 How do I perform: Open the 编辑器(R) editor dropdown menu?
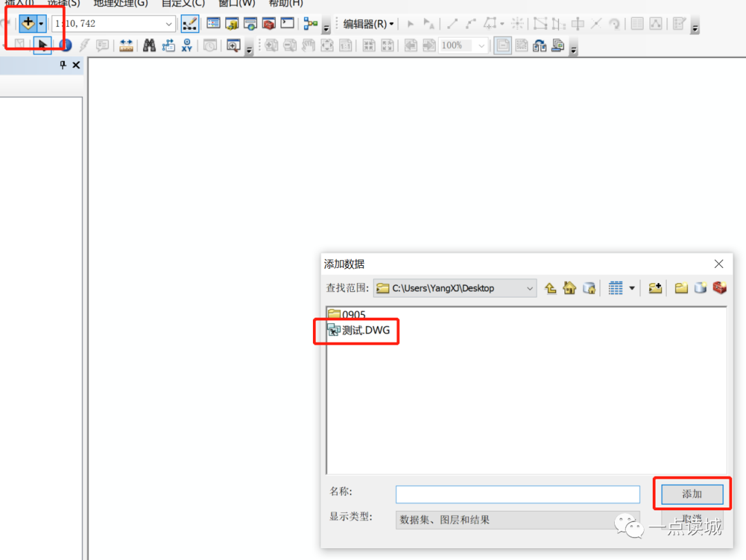coord(368,23)
